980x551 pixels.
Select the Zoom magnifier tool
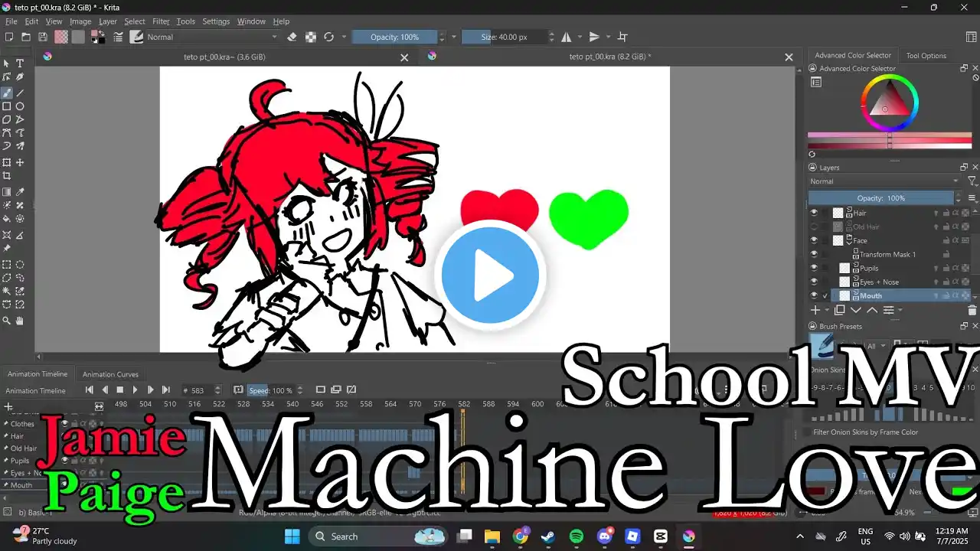click(x=7, y=321)
